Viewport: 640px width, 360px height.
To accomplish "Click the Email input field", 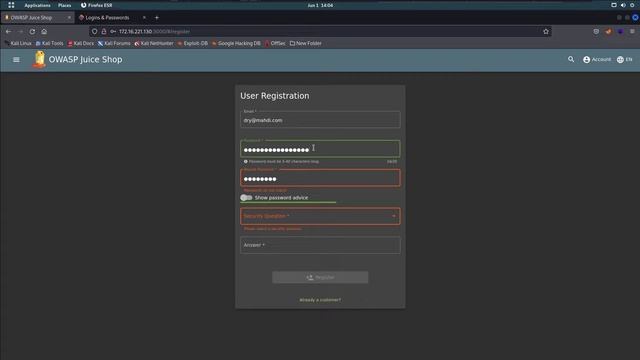I will pos(320,120).
